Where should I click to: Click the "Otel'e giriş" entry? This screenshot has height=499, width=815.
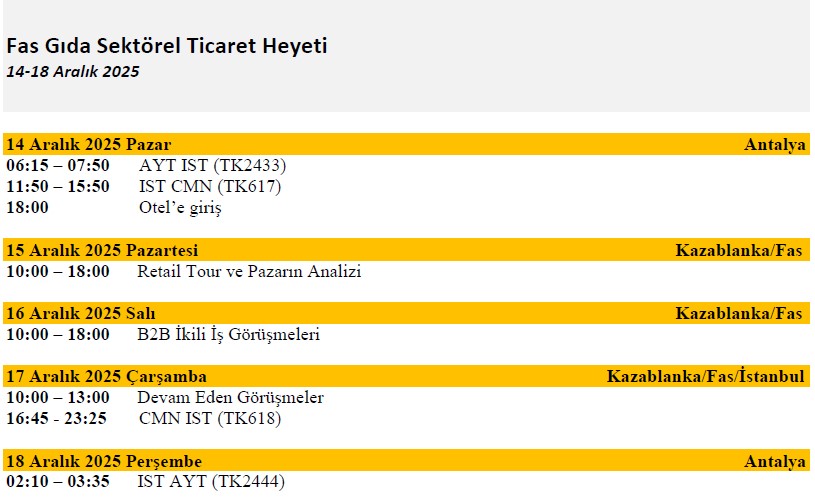pos(180,208)
